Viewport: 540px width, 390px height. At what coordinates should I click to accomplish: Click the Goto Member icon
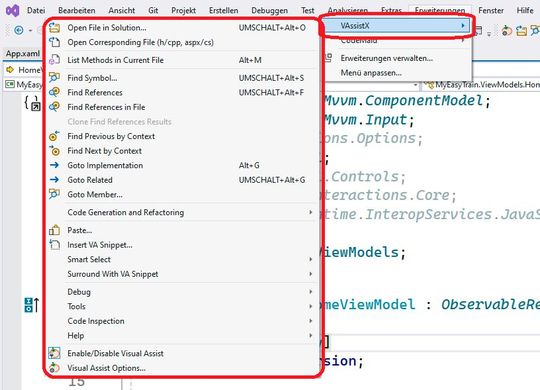(x=54, y=194)
